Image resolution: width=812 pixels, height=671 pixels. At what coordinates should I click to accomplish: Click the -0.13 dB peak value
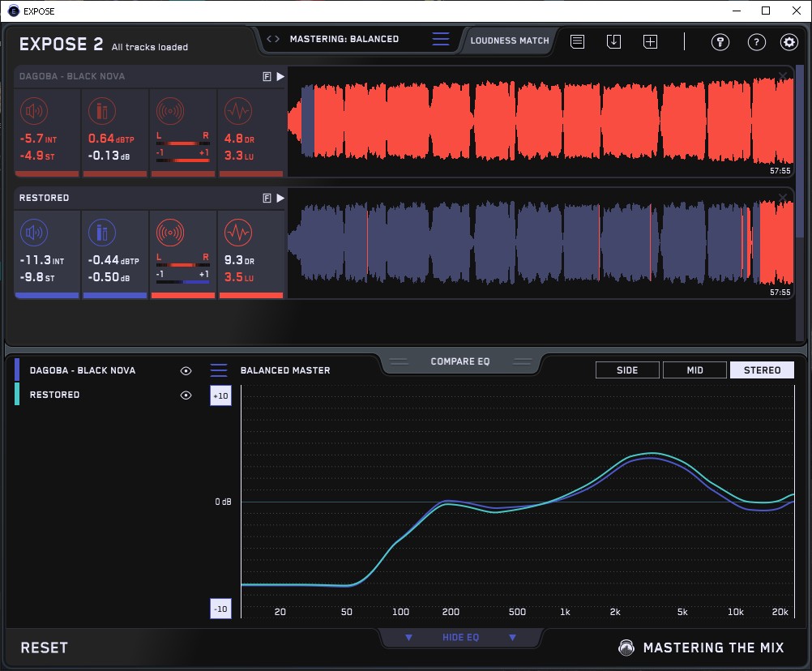109,156
